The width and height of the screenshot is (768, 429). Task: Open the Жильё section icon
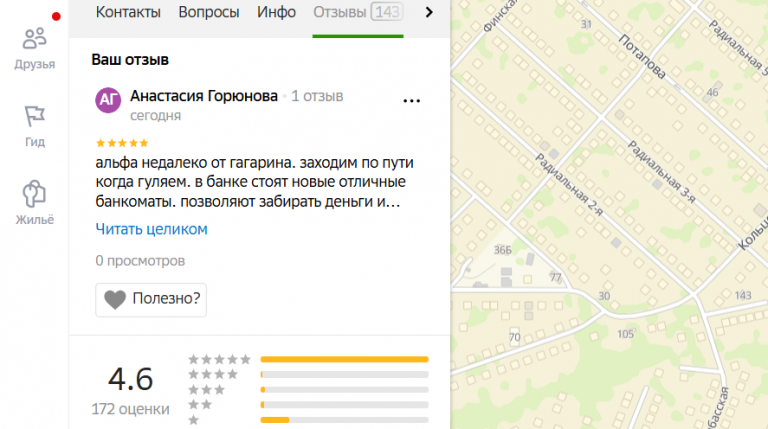click(34, 193)
